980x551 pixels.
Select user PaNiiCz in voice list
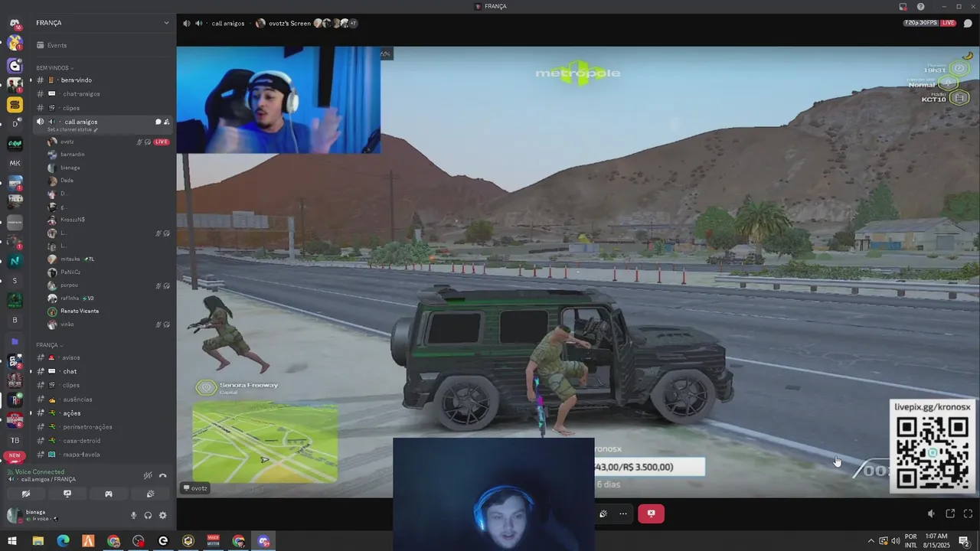107,272
